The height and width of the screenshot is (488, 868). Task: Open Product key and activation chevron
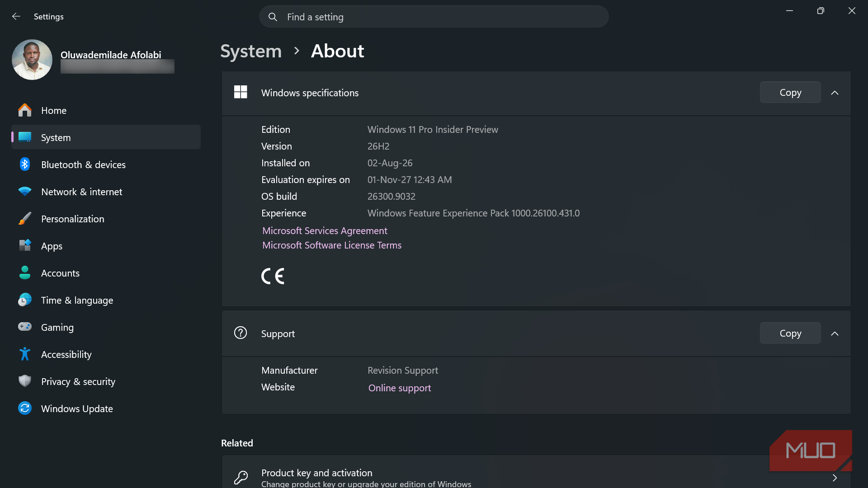[x=835, y=478]
